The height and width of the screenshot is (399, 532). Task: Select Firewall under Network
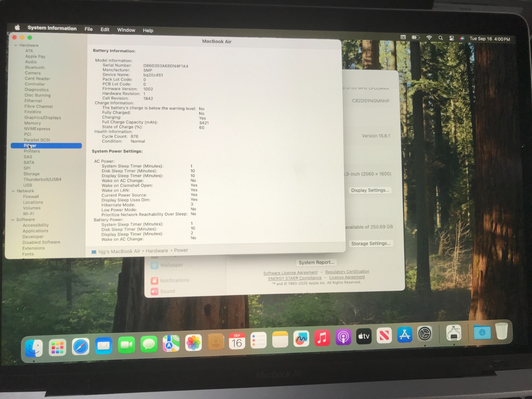(31, 197)
